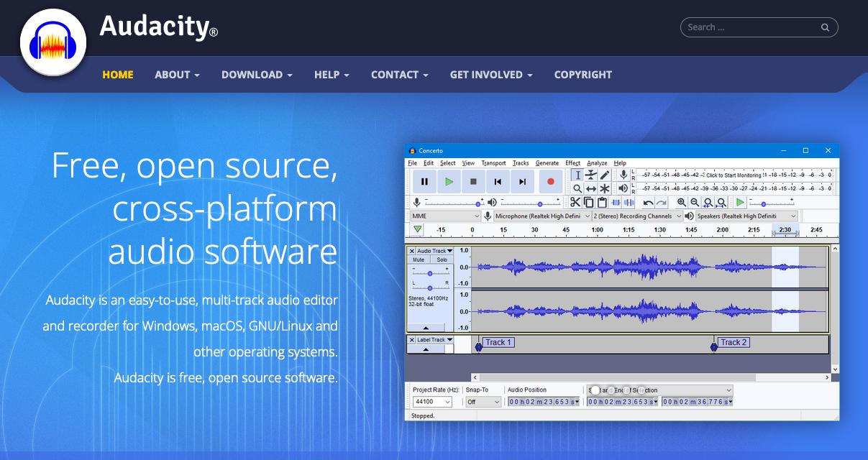Viewport: 868px width, 460px height.
Task: Click the Stop playback button
Action: point(473,182)
